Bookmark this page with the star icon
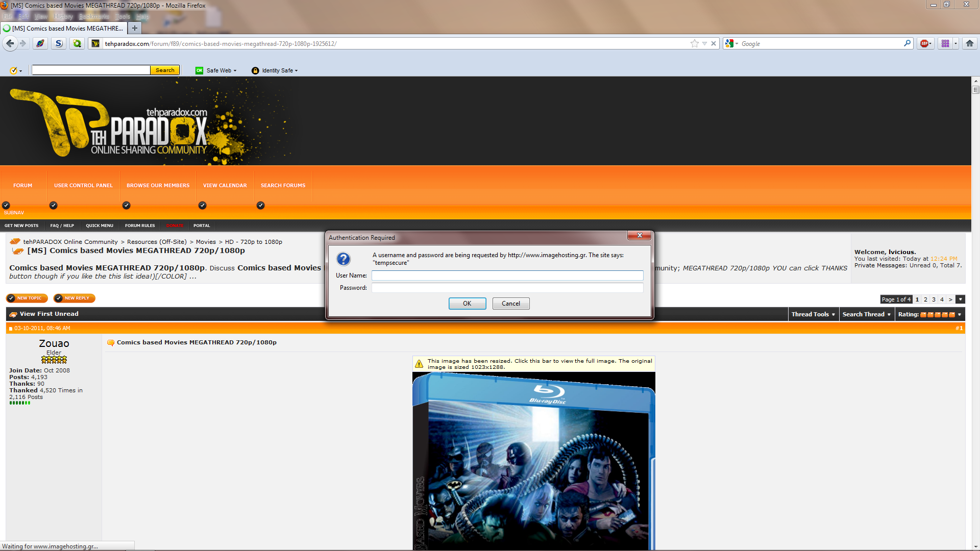 point(694,43)
